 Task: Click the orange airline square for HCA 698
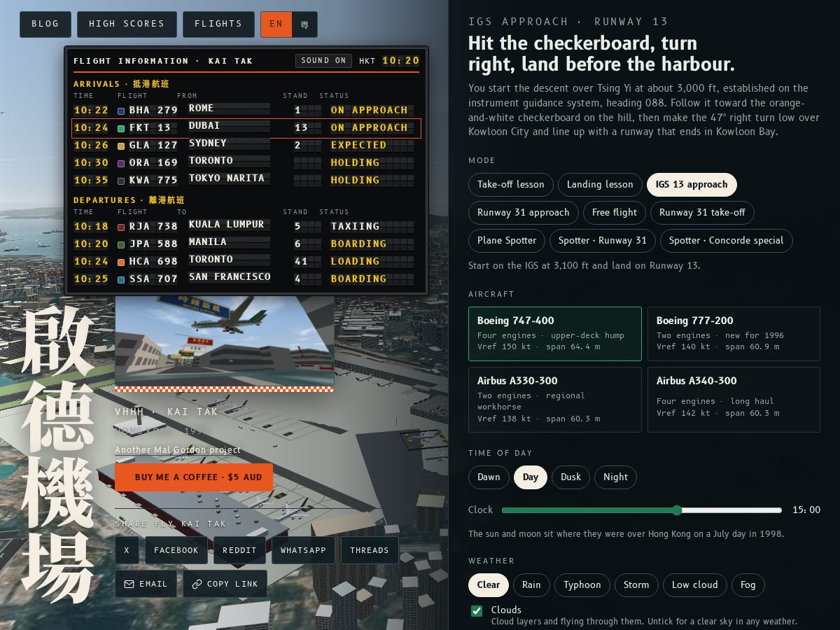coord(121,262)
